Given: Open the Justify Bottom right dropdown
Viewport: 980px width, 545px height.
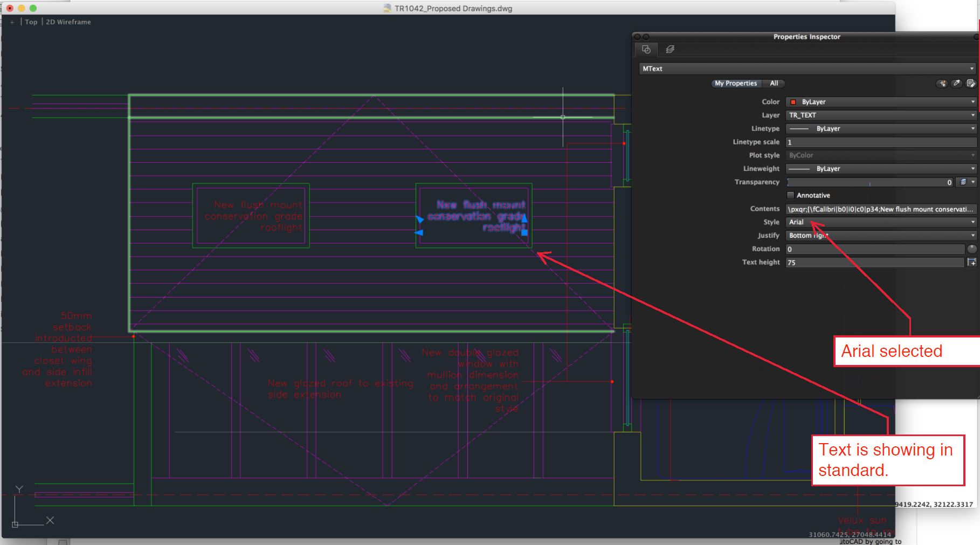Looking at the screenshot, I should (x=881, y=236).
